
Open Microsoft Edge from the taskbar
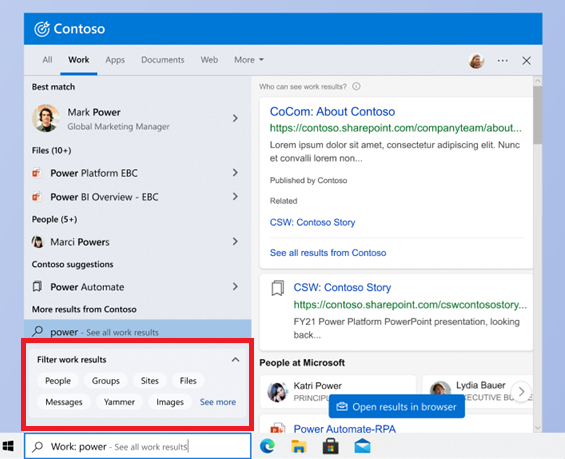(x=267, y=446)
